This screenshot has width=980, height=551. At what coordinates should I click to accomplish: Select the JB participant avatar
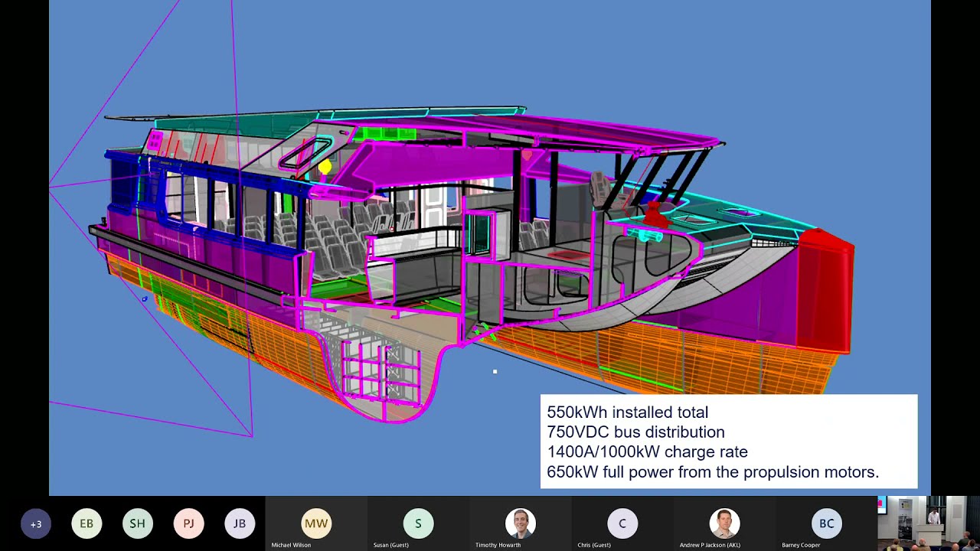(x=240, y=524)
